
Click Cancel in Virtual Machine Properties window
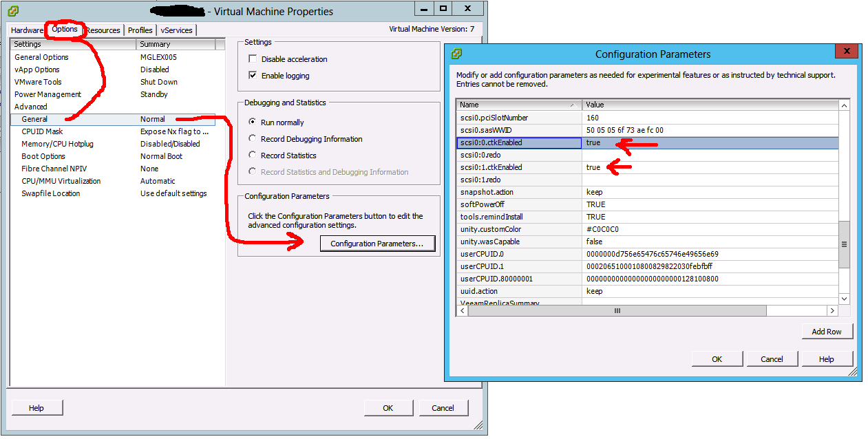tap(443, 408)
